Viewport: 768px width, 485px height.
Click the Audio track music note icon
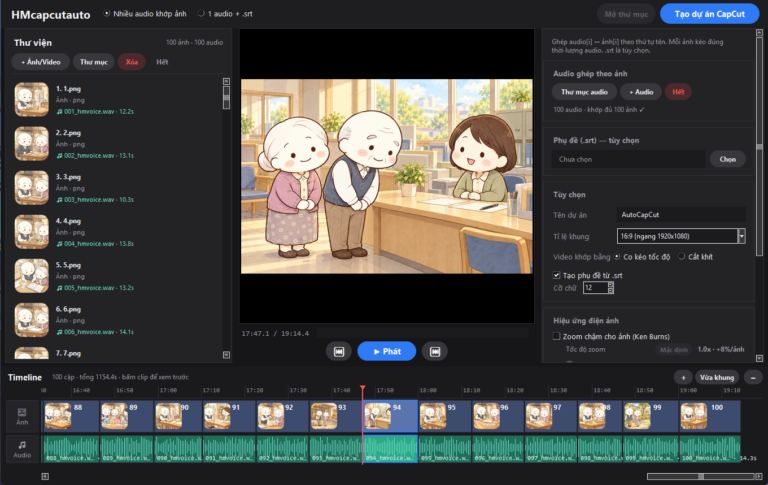click(22, 445)
